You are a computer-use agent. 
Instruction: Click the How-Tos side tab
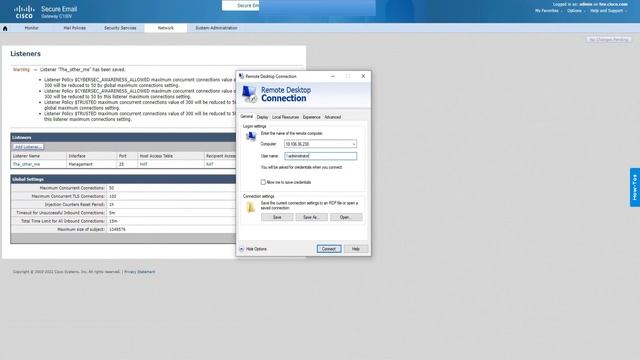(635, 187)
